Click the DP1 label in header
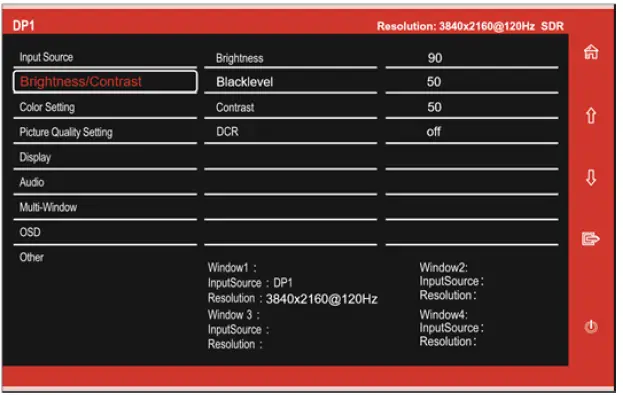This screenshot has width=623, height=395. coord(23,26)
